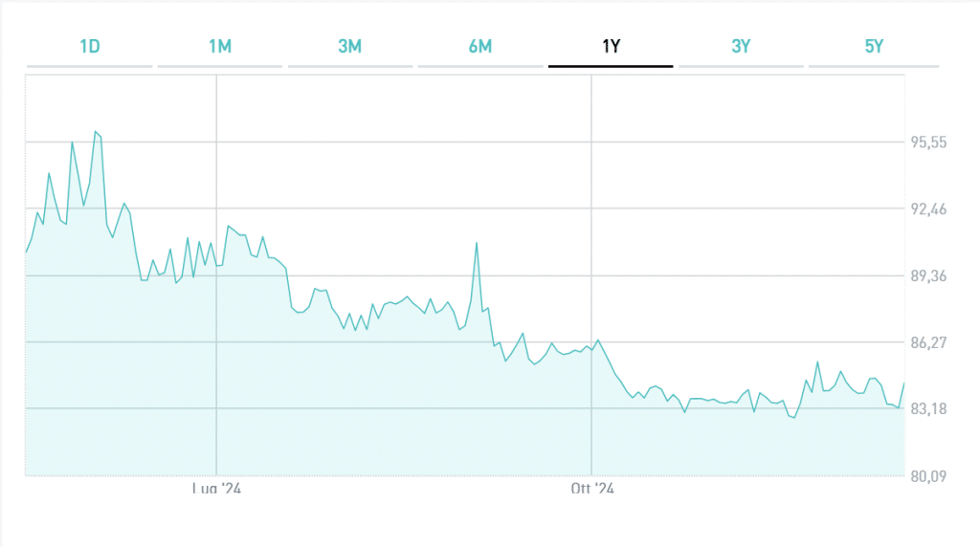Click the Ott '24 date label
980x547 pixels.
click(x=591, y=489)
